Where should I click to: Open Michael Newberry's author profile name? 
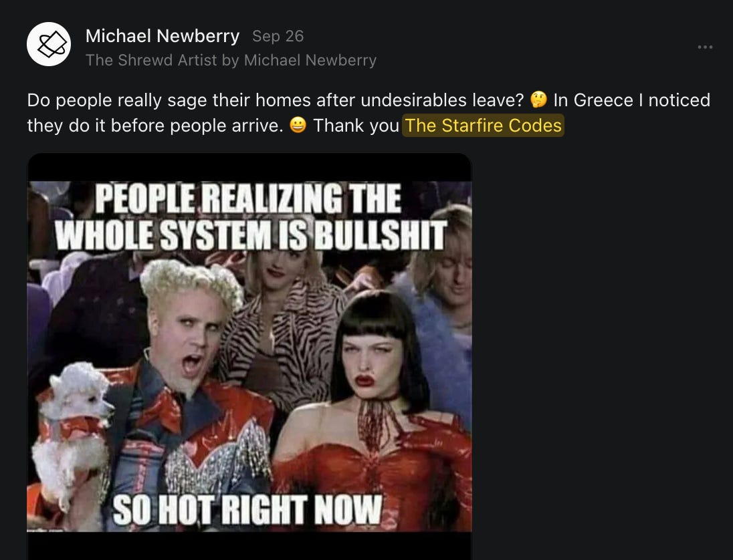(163, 36)
